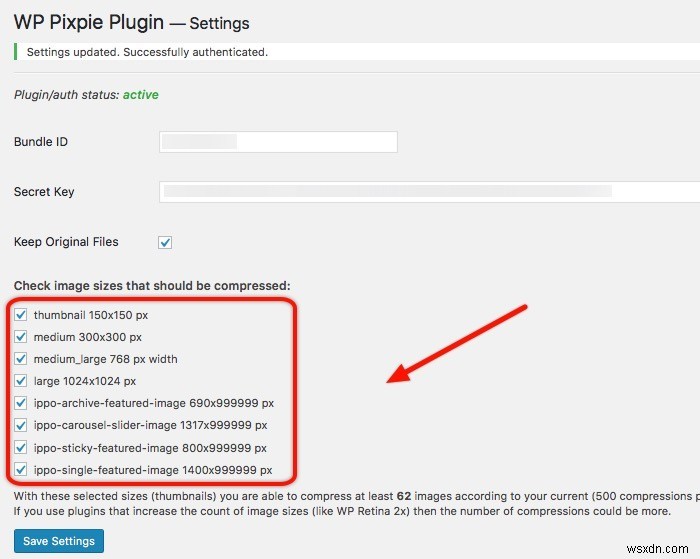Click the 'Plugin/auth status' label text
The image size is (700, 559).
66,95
